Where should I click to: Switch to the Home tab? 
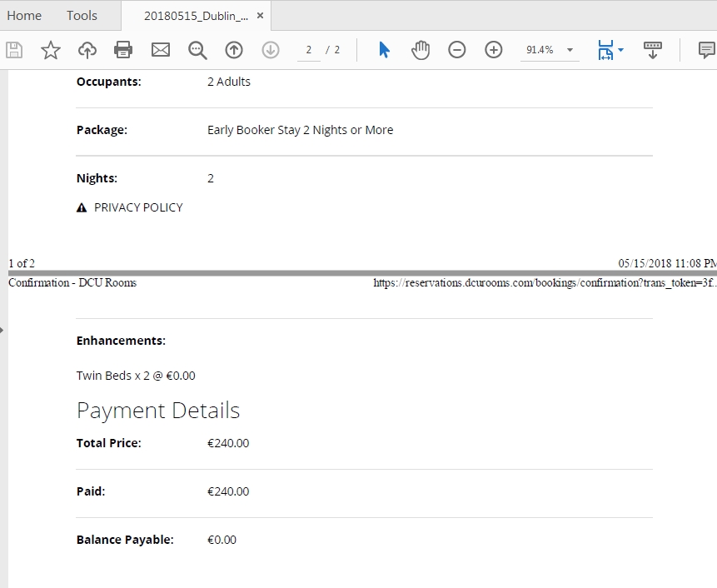(x=24, y=16)
